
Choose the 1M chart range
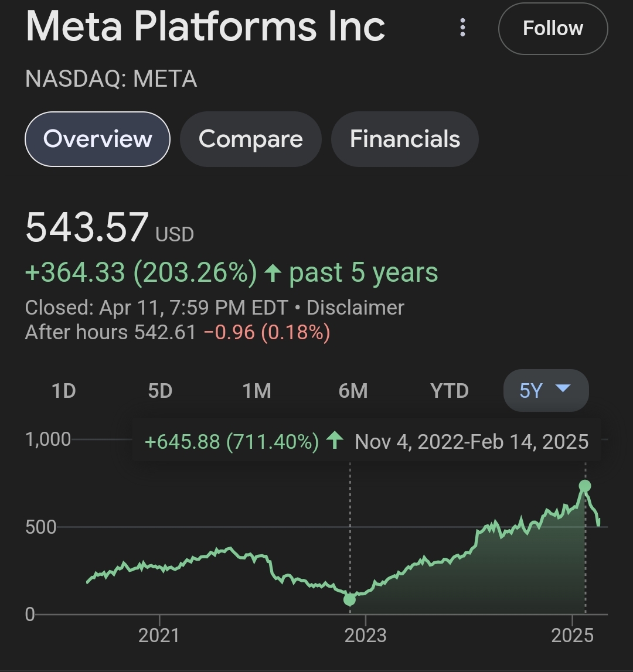coord(257,391)
